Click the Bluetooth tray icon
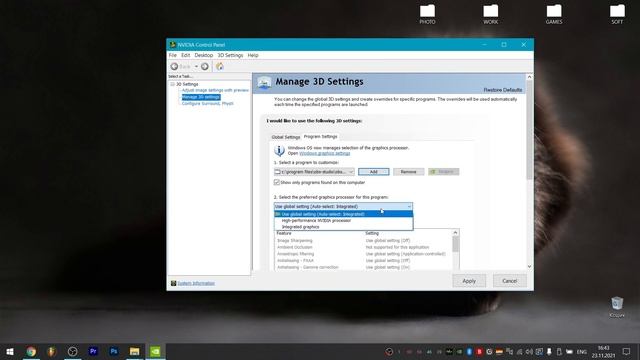The height and width of the screenshot is (360, 640). coord(469,352)
